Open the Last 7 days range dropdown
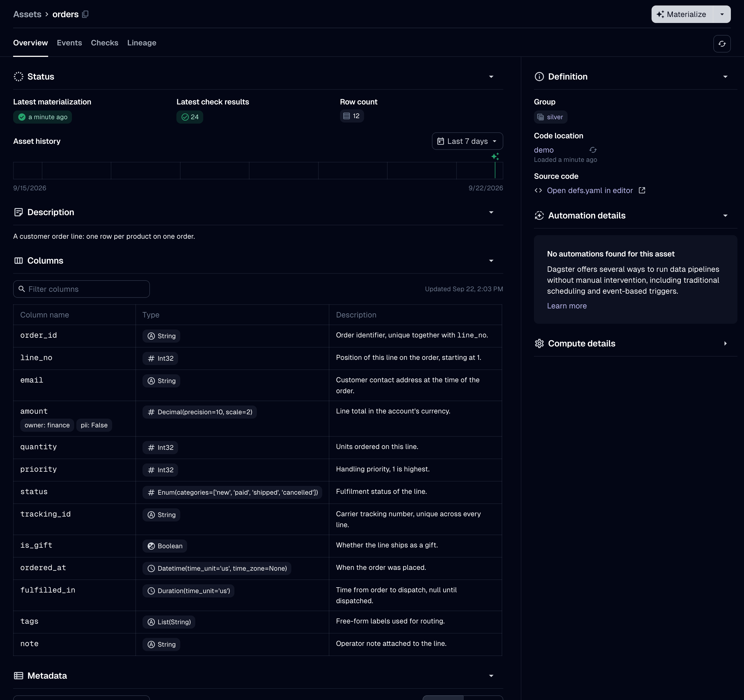 [x=467, y=141]
